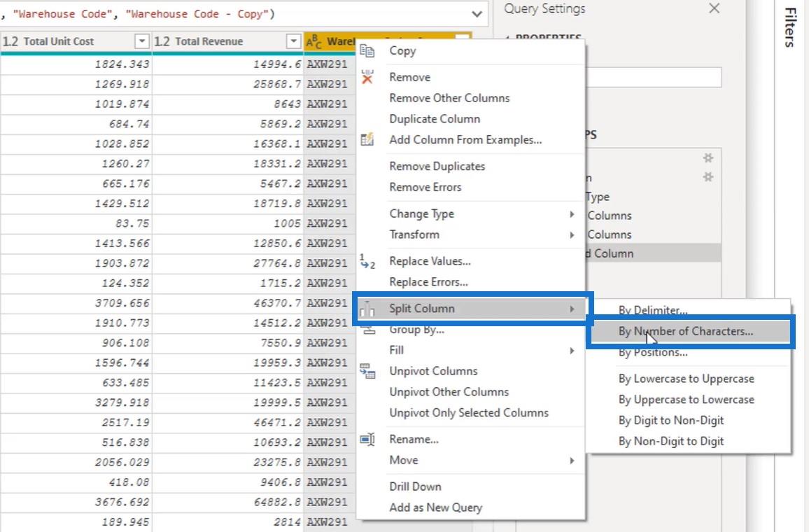Expand the Transform submenu
Image resolution: width=809 pixels, height=532 pixels.
(x=572, y=234)
